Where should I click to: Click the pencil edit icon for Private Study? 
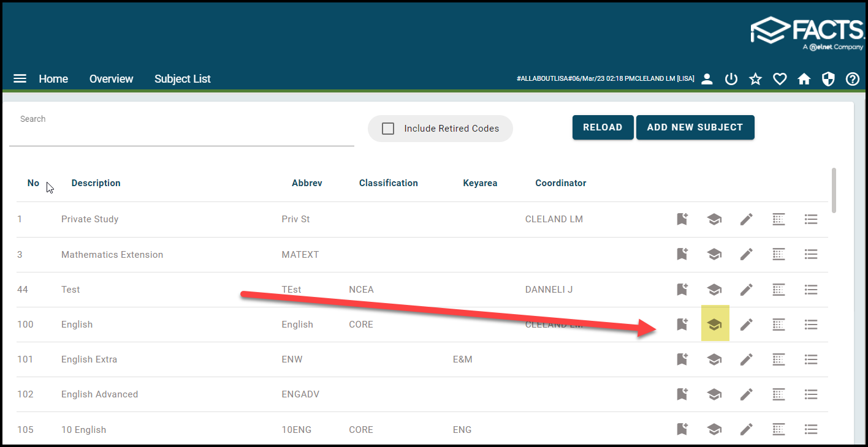[x=746, y=219]
